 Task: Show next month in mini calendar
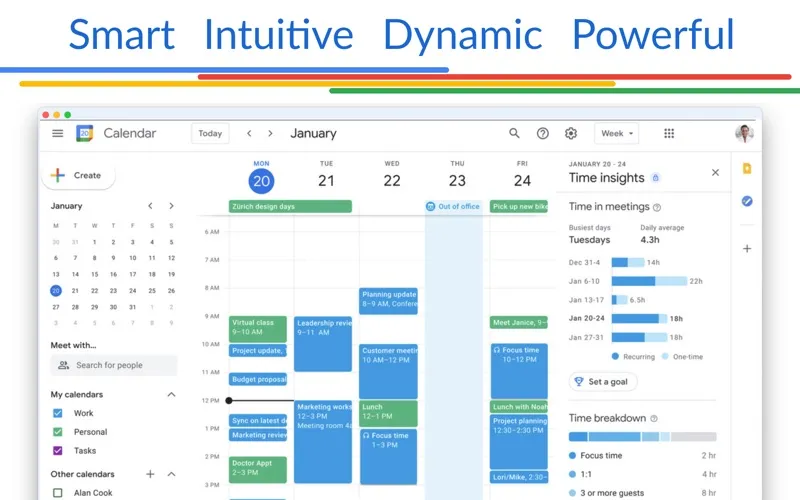tap(171, 206)
